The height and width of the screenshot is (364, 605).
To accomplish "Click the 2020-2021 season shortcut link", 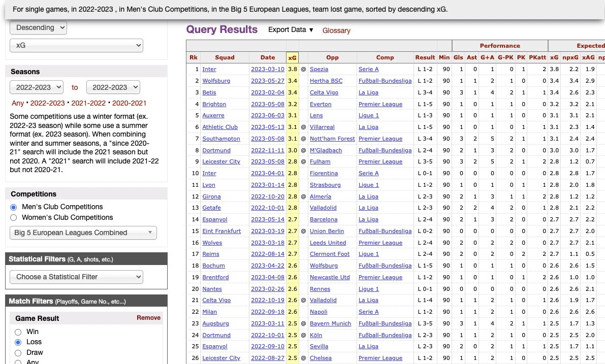I will click(x=129, y=104).
